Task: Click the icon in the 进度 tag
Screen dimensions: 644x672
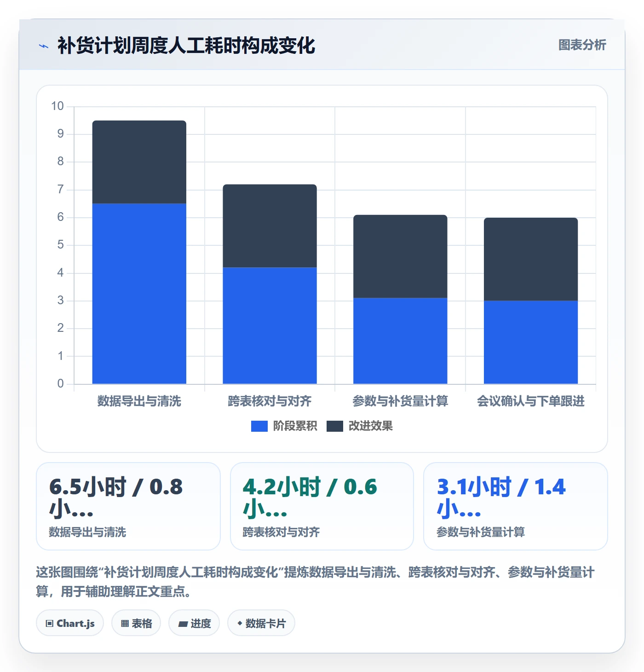Action: coord(183,624)
